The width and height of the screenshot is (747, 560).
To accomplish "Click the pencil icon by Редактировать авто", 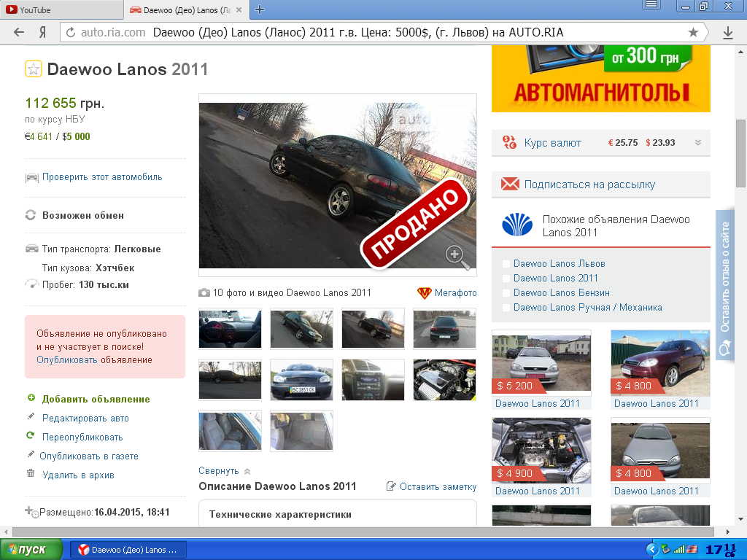I will (31, 416).
